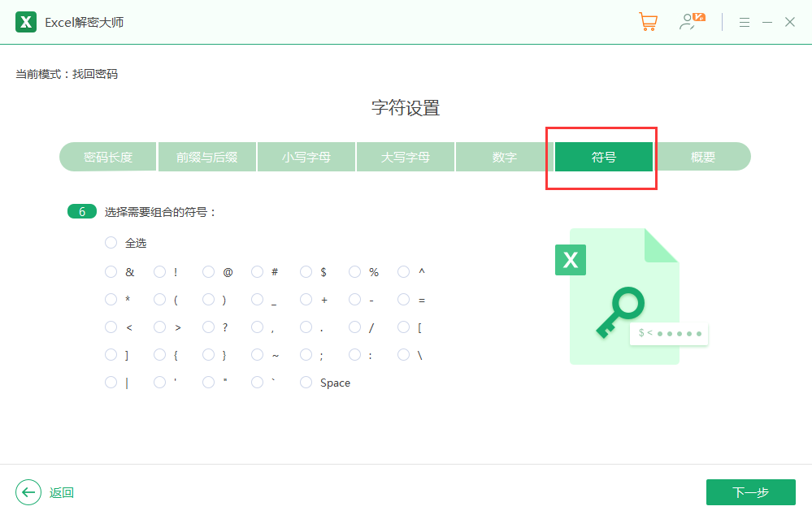Select the 符号 tab
The image size is (812, 515).
(x=604, y=157)
